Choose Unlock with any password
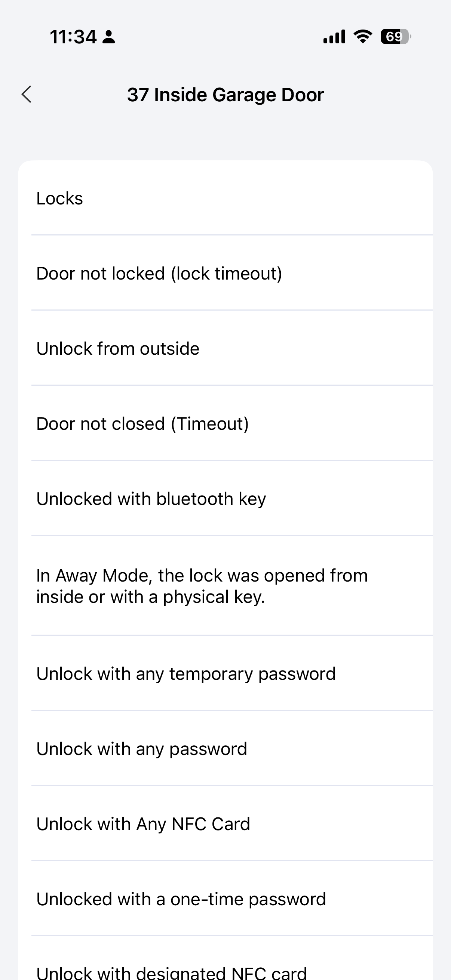 tap(225, 749)
